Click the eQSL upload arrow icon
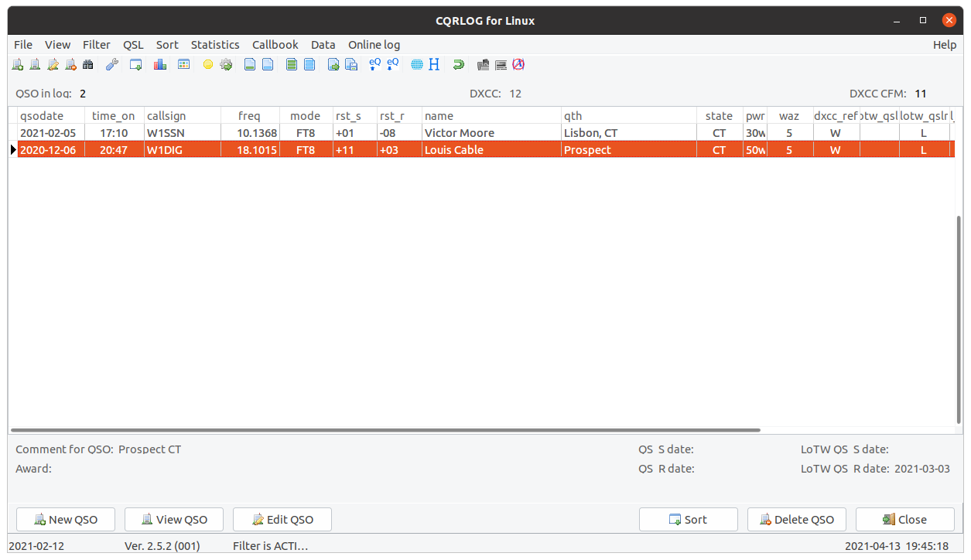 [375, 65]
